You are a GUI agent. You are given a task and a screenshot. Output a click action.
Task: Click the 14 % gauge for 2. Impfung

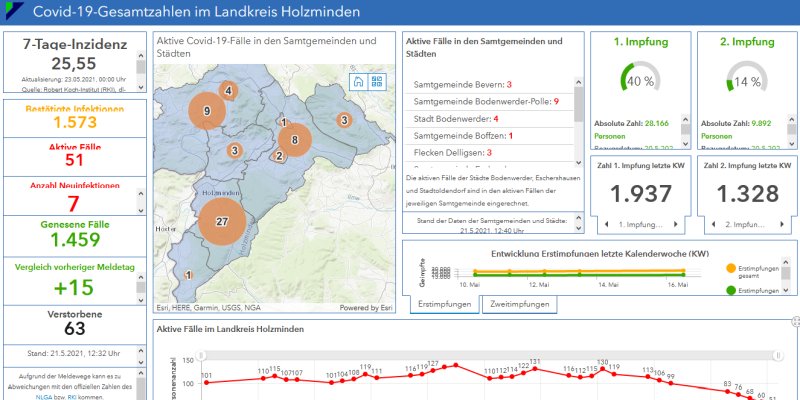tap(747, 77)
